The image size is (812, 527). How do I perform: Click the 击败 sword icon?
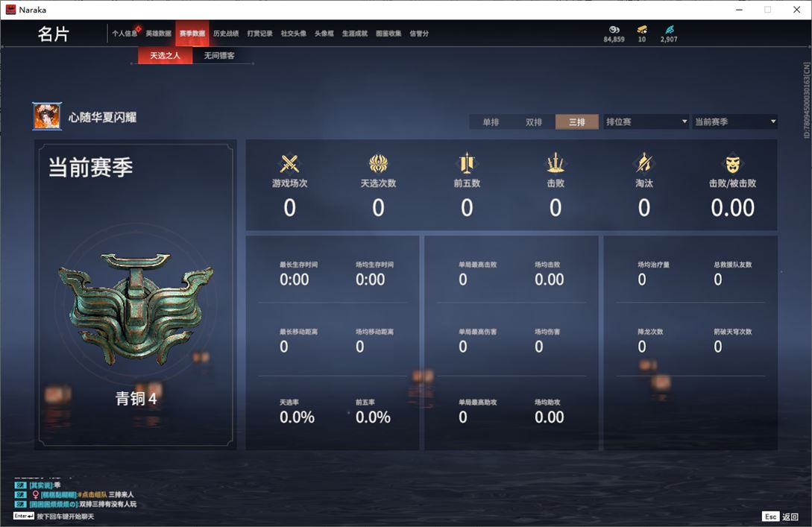556,163
